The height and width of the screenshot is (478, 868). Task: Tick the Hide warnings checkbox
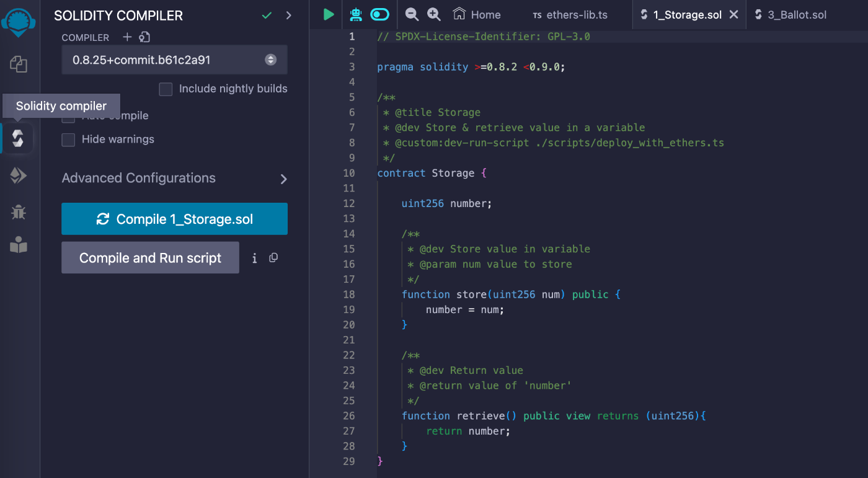pos(68,139)
